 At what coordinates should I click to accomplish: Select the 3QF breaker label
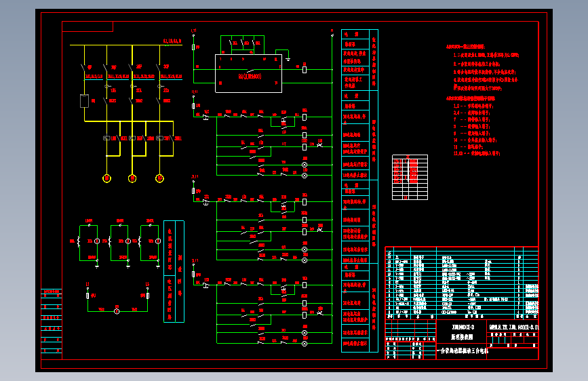165,66
